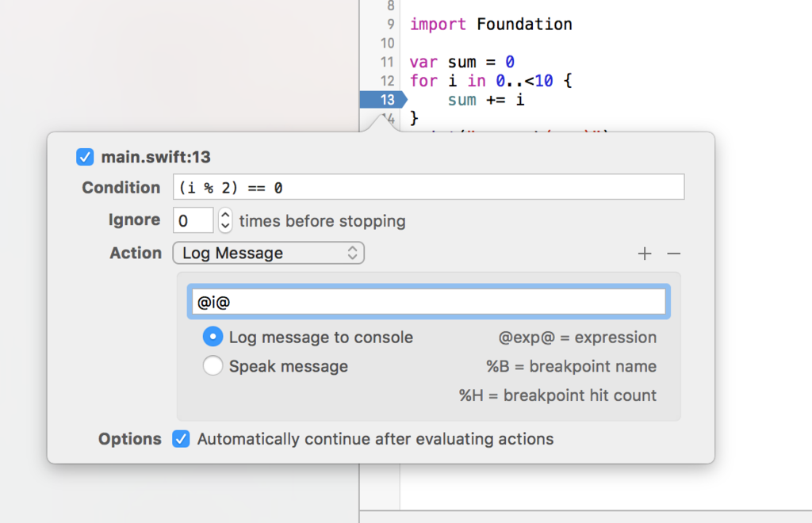The height and width of the screenshot is (523, 812).
Task: Click the minus icon to remove action
Action: (x=673, y=254)
